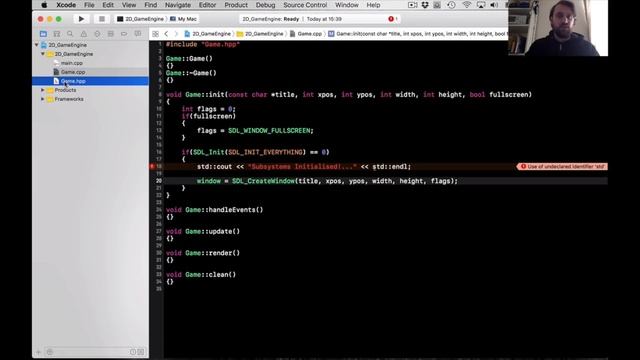This screenshot has height=360, width=640.
Task: Open the Game.cpp breadcrumb in jump bar
Action: tap(306, 34)
